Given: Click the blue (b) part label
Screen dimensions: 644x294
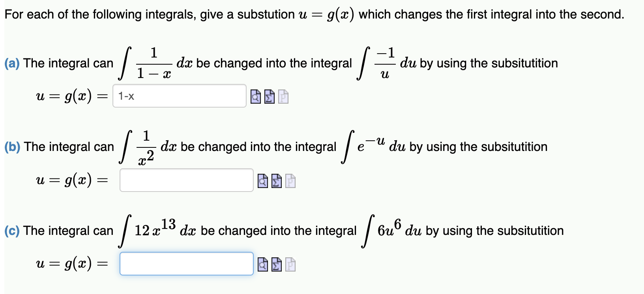Looking at the screenshot, I should click(x=12, y=147).
